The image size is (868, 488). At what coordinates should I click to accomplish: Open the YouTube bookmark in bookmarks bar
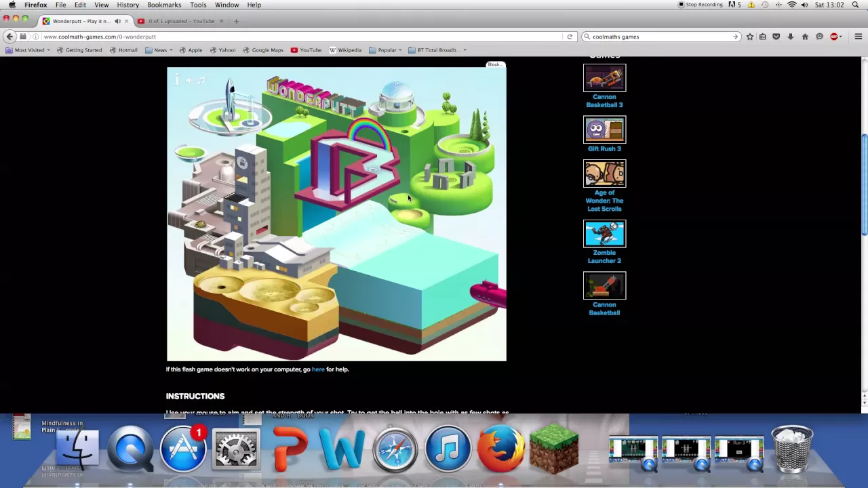[307, 50]
